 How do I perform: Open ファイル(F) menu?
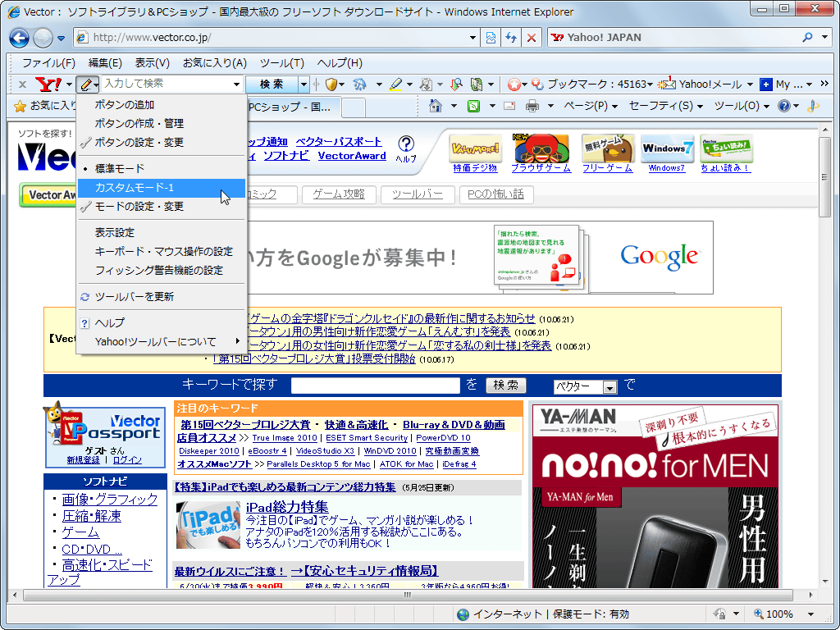(48, 63)
